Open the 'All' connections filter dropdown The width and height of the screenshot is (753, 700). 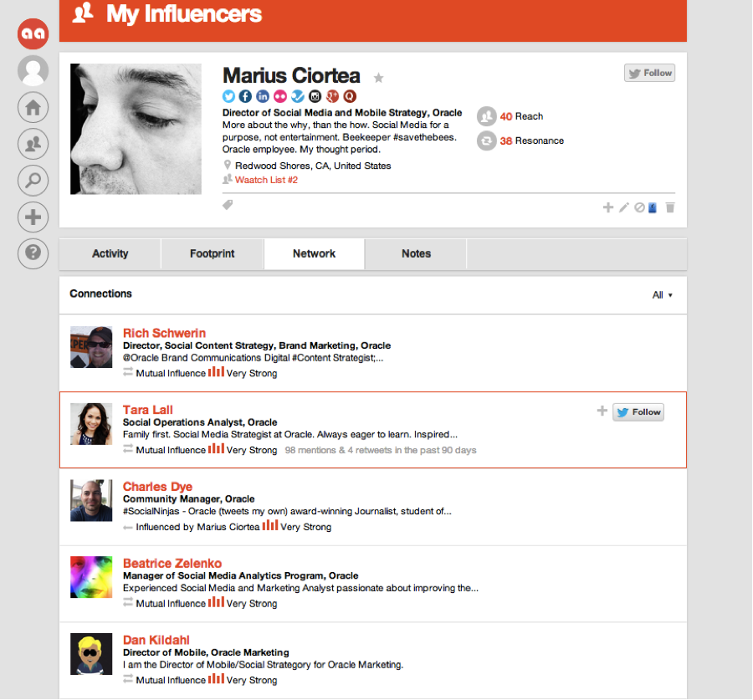click(x=663, y=294)
